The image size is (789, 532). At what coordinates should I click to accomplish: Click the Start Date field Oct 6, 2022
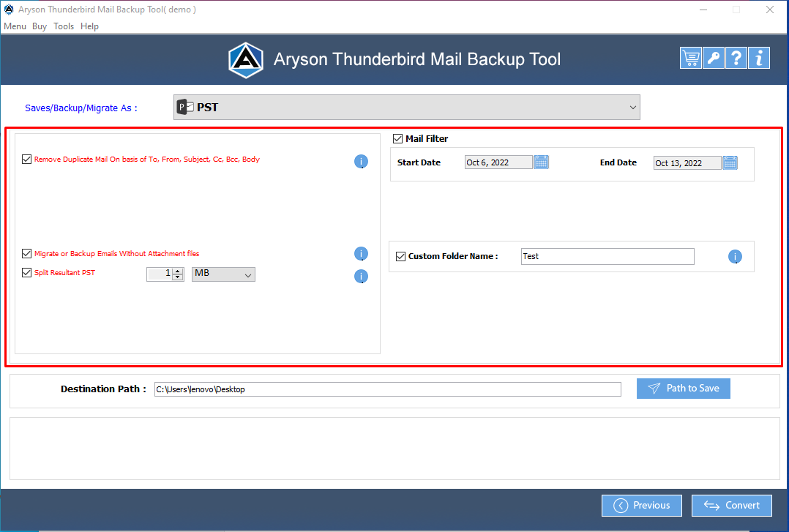coord(498,162)
